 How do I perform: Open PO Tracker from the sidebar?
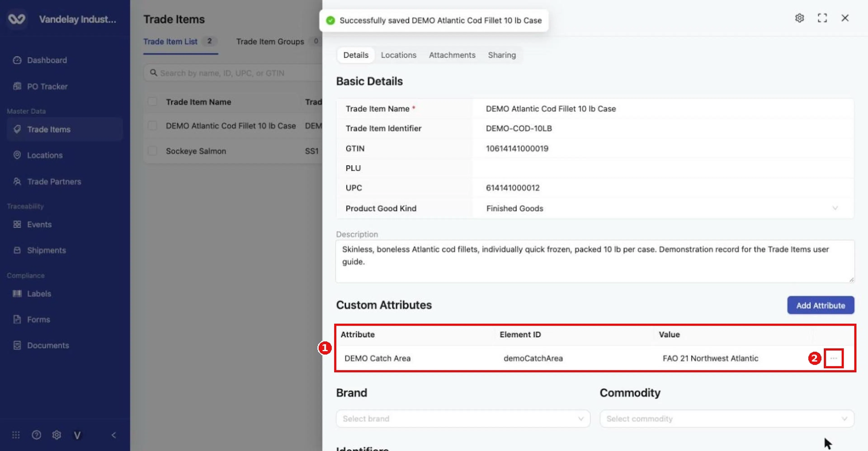pos(47,87)
